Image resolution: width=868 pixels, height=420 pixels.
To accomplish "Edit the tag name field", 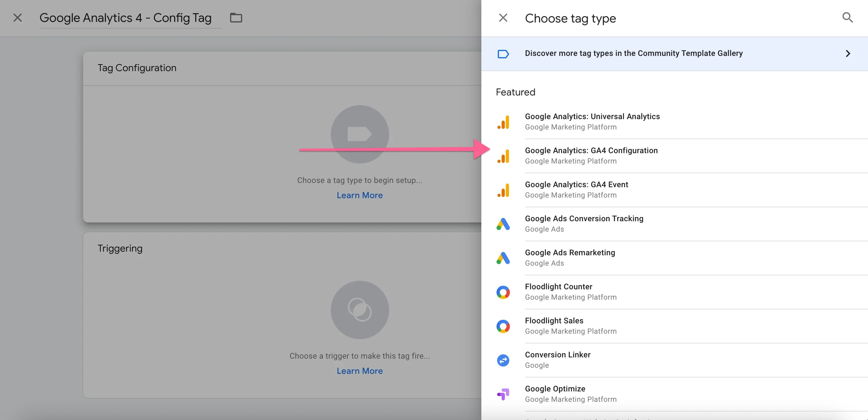I will [126, 18].
